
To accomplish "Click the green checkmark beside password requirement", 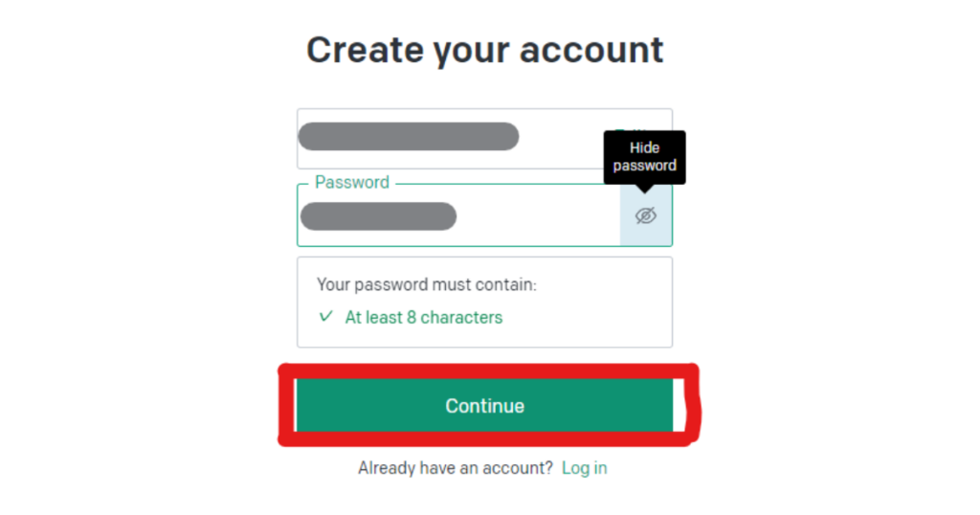I will tap(326, 317).
